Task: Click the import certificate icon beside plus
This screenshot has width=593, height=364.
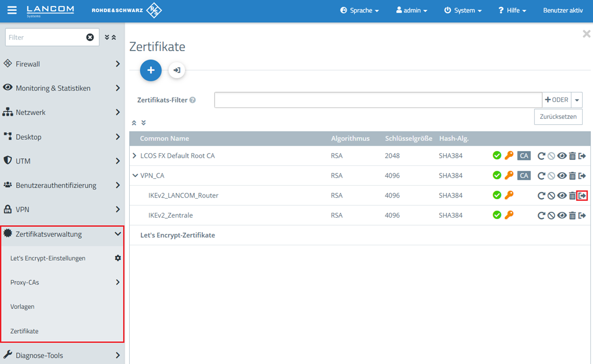Action: [177, 70]
